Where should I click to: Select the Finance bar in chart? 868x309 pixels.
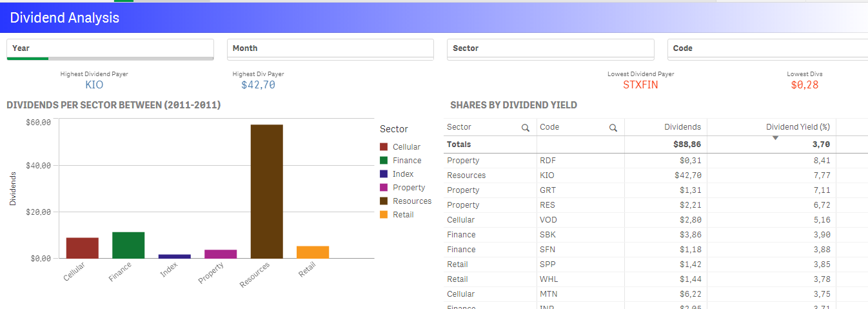click(128, 245)
